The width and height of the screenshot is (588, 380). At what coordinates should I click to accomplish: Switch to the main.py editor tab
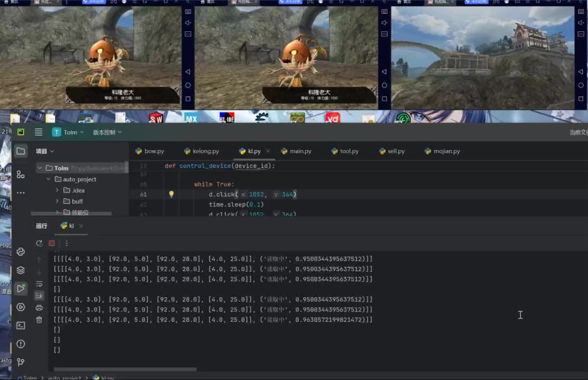(300, 151)
